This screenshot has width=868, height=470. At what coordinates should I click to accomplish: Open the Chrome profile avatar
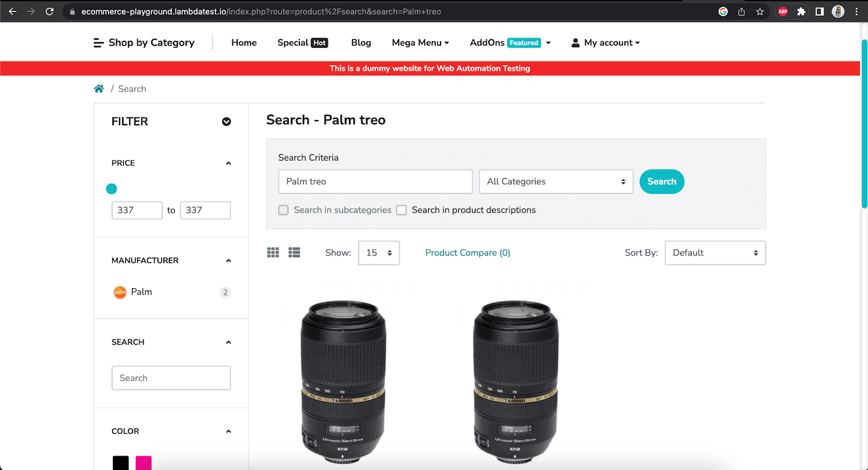coord(838,11)
